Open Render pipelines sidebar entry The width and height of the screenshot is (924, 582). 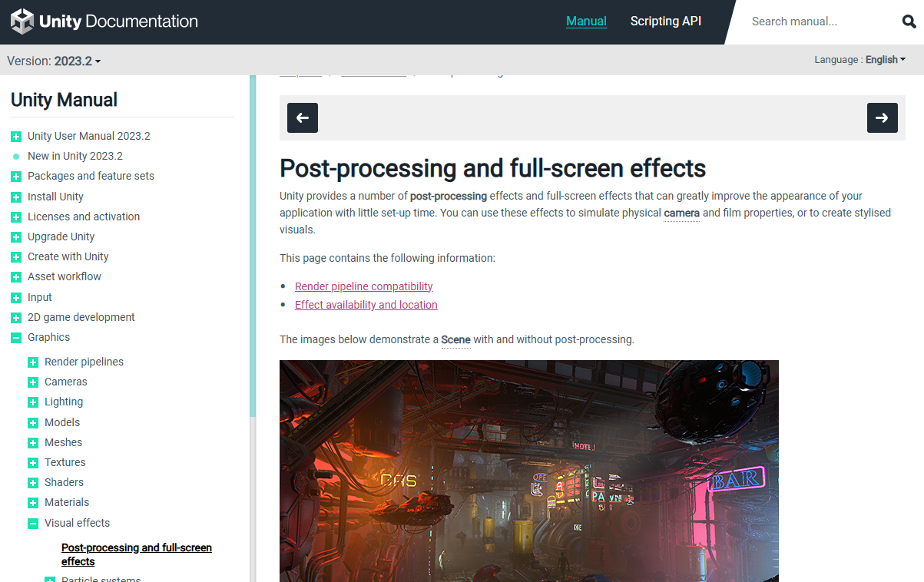tap(84, 362)
